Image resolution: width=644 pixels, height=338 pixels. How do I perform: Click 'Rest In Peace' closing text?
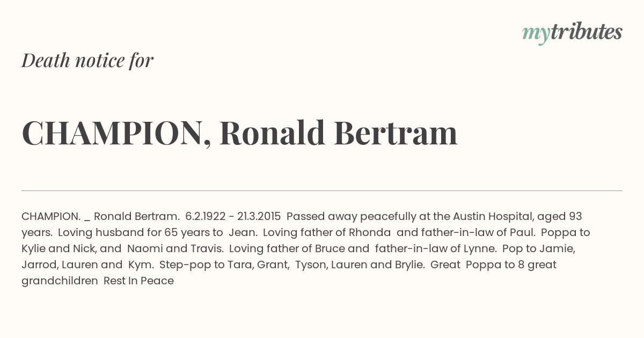coord(138,281)
